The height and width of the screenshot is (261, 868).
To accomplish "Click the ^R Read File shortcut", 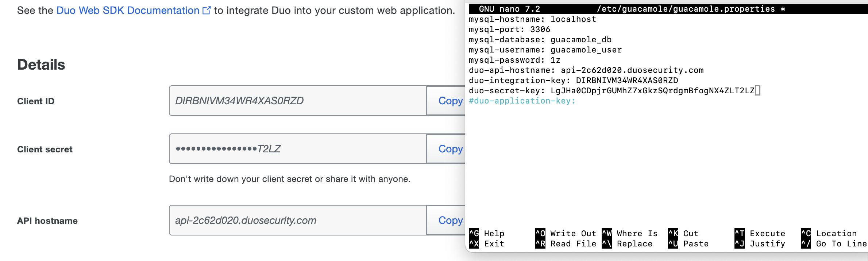I will coord(566,244).
